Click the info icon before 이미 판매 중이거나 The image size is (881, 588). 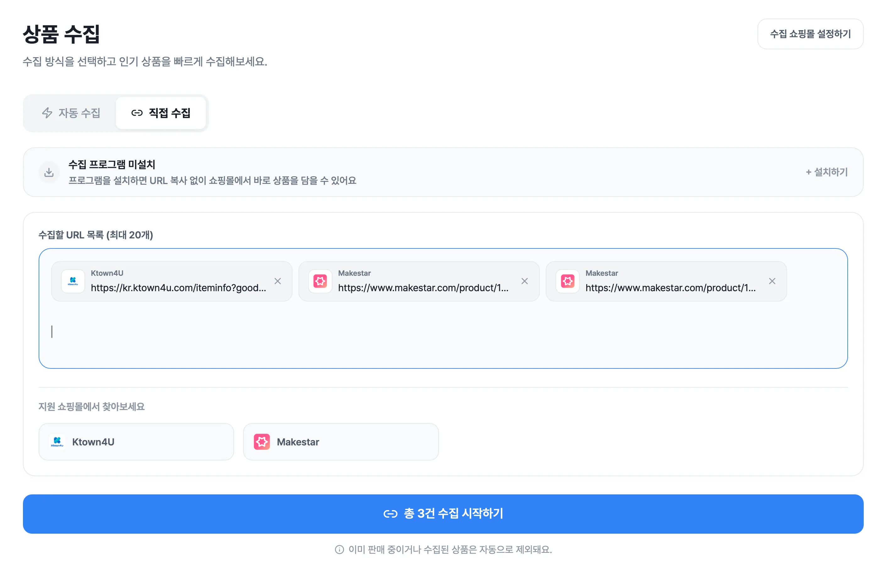click(339, 549)
